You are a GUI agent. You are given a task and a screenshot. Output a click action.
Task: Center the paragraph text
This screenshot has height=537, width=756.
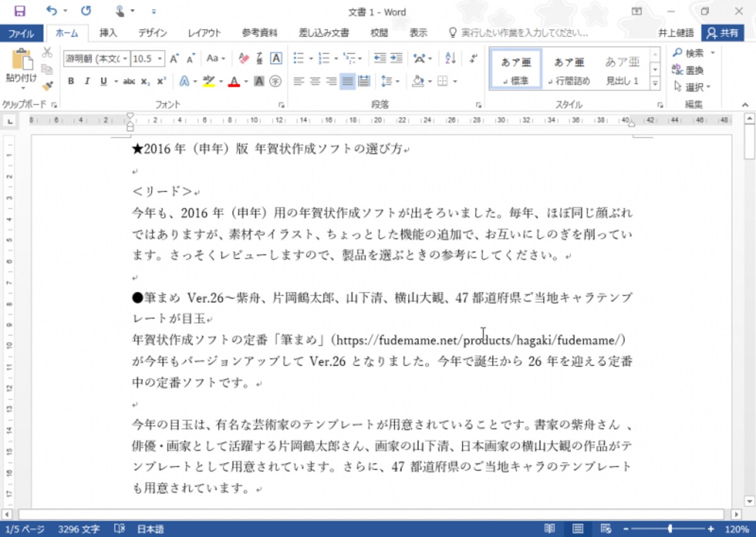click(x=315, y=81)
